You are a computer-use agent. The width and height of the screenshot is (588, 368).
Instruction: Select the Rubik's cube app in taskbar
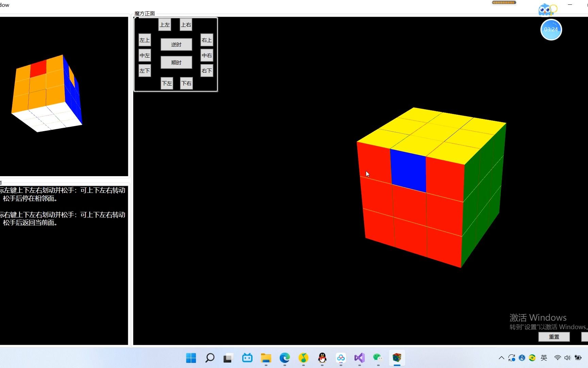coord(397,358)
